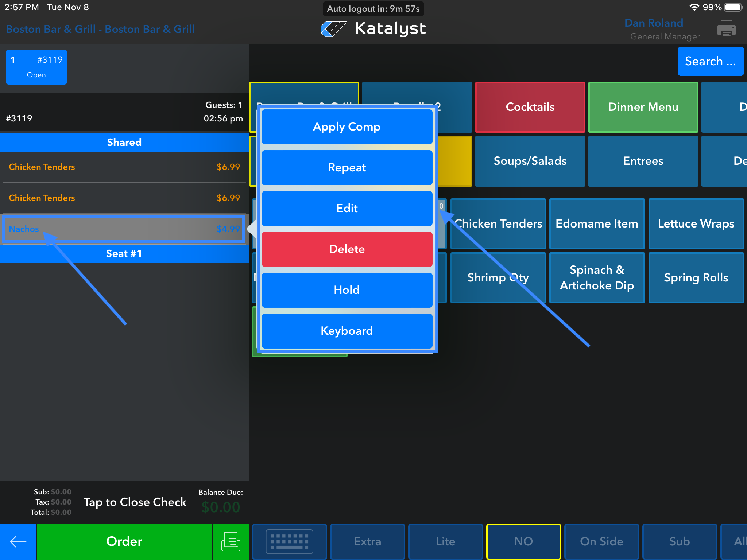Open the Search button

710,61
